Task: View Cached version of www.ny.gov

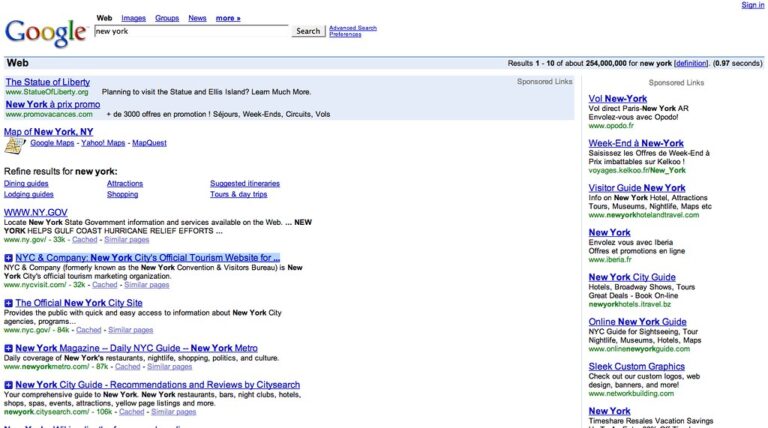Action: 85,240
